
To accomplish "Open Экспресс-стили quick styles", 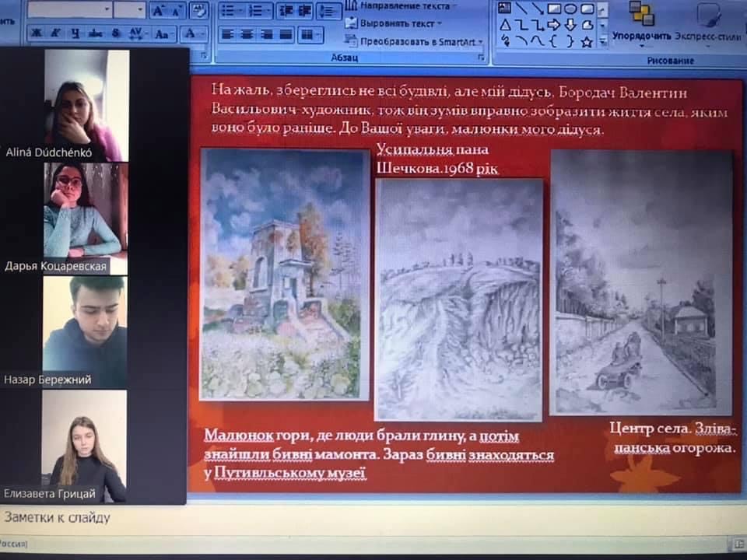I will pos(708,24).
